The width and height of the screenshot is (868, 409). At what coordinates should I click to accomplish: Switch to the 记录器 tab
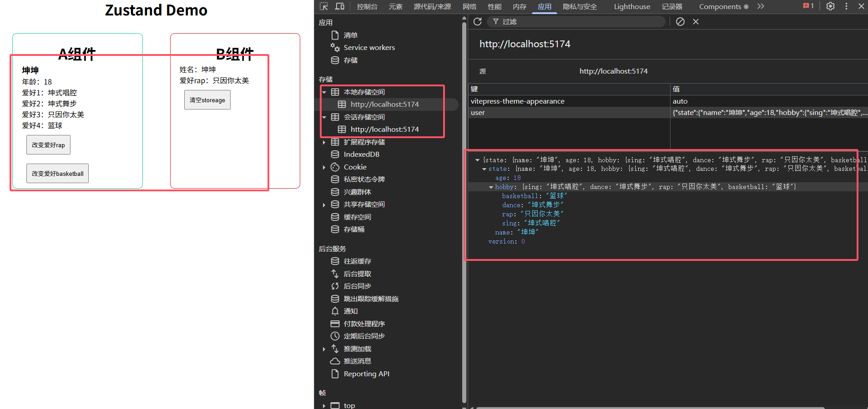[672, 6]
